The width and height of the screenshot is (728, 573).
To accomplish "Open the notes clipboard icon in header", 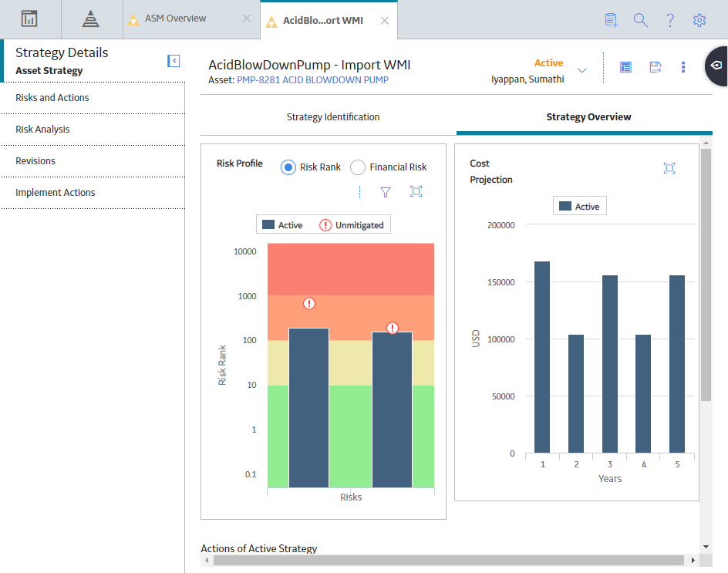I will [x=612, y=20].
